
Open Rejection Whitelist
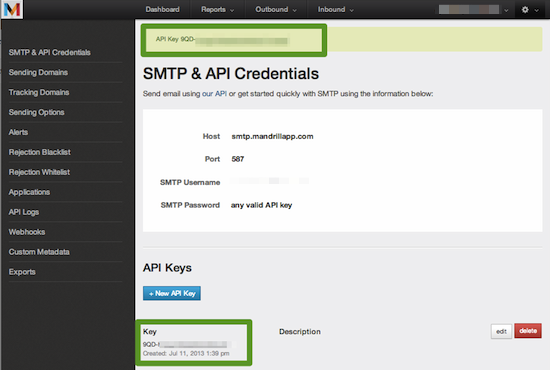pos(39,173)
